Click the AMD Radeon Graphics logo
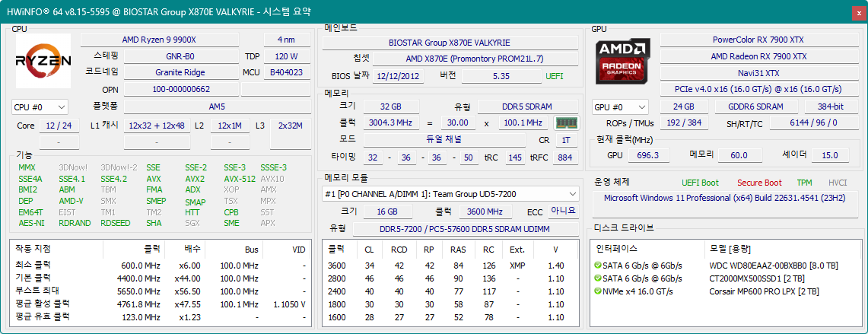868x334 pixels. pyautogui.click(x=624, y=60)
